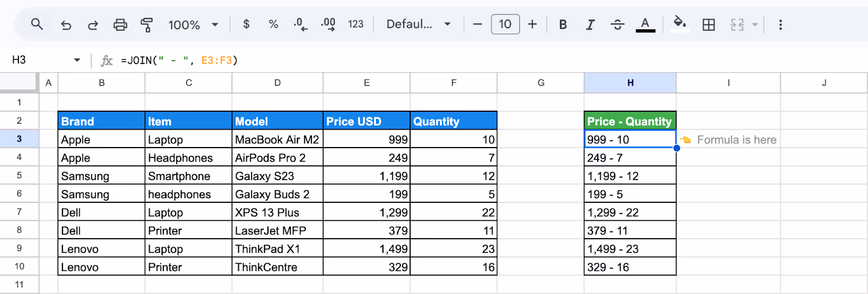Screen dimensions: 868x294
Task: Click the Model header cell
Action: pos(278,121)
